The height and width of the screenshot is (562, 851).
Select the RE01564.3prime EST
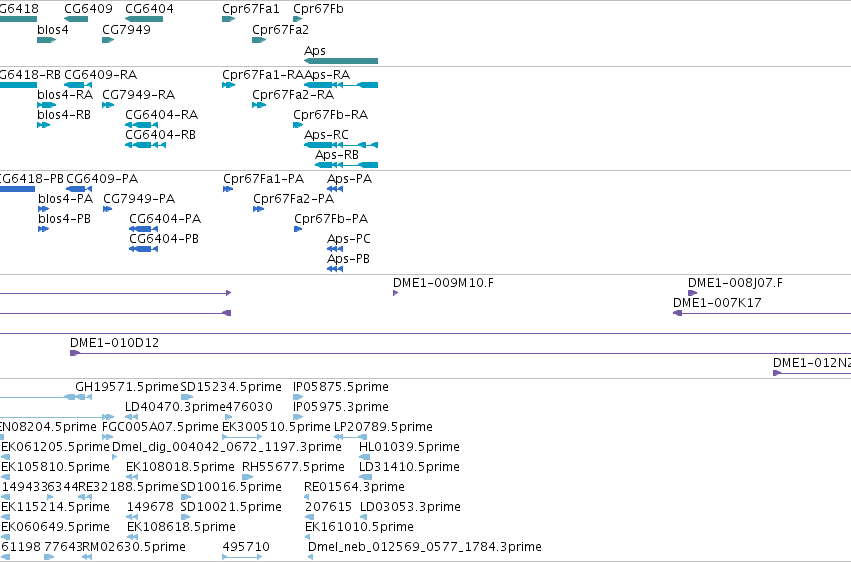tap(307, 497)
